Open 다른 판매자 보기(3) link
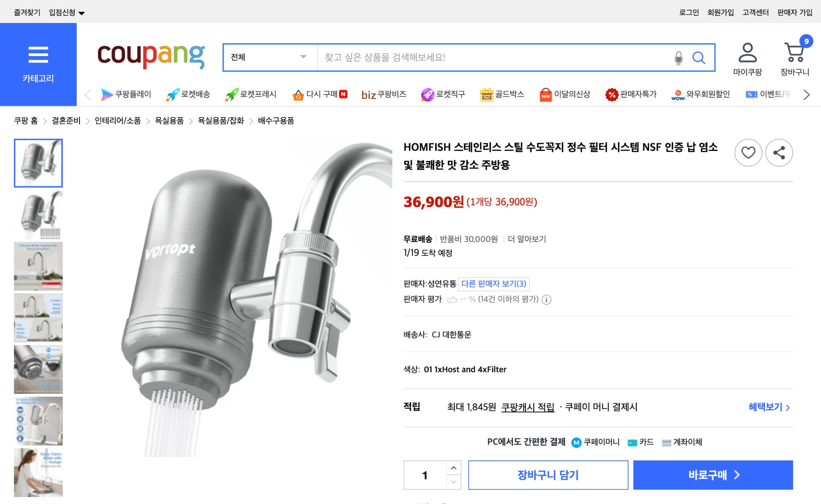The width and height of the screenshot is (821, 504). [493, 284]
